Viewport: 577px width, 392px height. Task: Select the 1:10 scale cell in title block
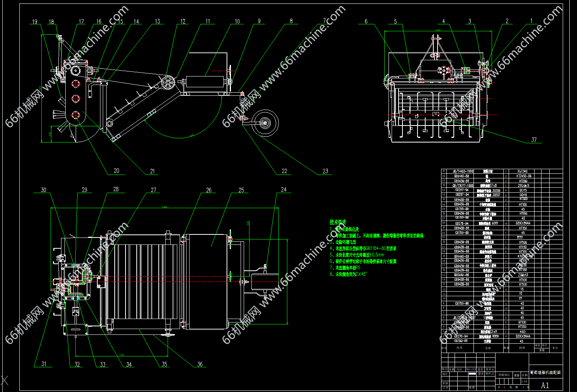pos(524,381)
